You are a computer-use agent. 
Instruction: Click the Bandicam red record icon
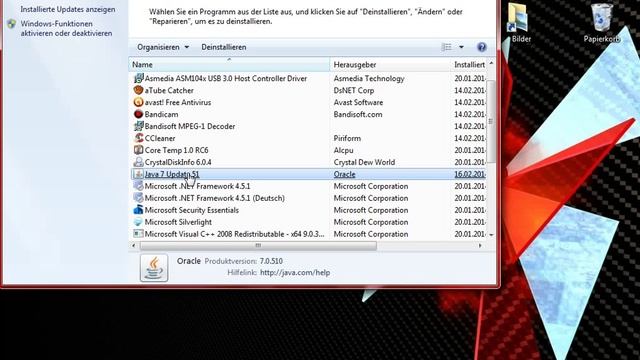pyautogui.click(x=138, y=114)
